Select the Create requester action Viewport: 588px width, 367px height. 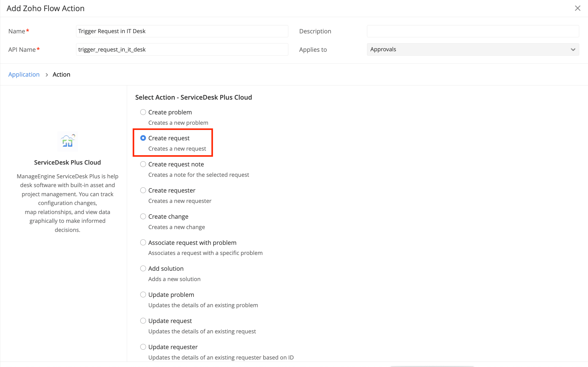click(x=143, y=190)
